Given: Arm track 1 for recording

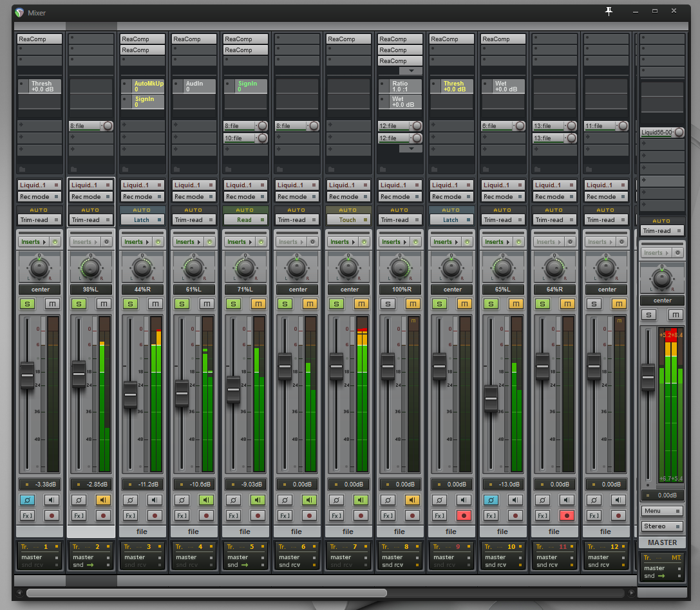Looking at the screenshot, I should point(52,516).
